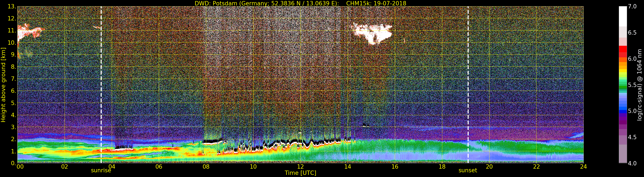Screen dimensions: 644x177
Task: Click the time axis tick '18'
Action: 442,167
